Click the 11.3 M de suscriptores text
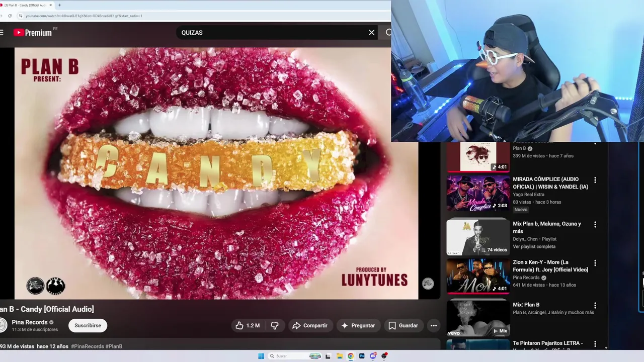Viewport: 644px width, 362px height. click(x=35, y=330)
